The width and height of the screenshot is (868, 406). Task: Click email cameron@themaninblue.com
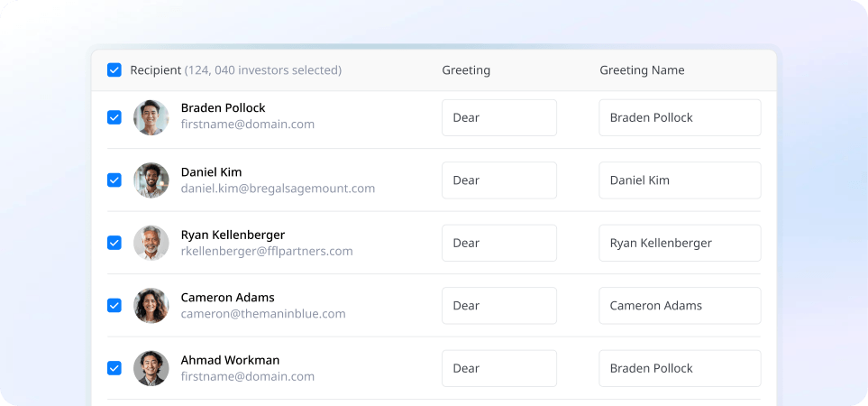(x=263, y=313)
